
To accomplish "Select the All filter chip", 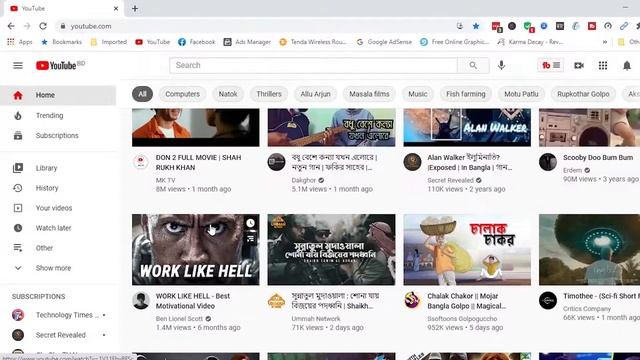I will pyautogui.click(x=142, y=94).
